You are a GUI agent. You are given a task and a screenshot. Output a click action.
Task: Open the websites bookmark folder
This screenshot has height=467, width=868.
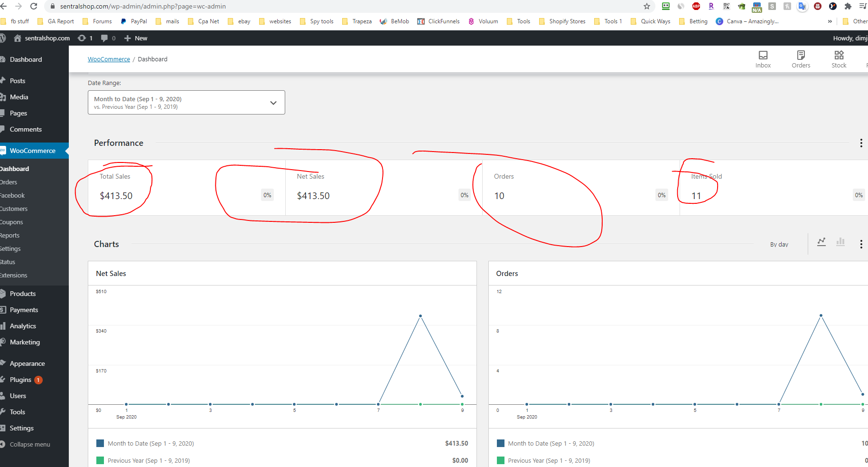click(x=275, y=21)
